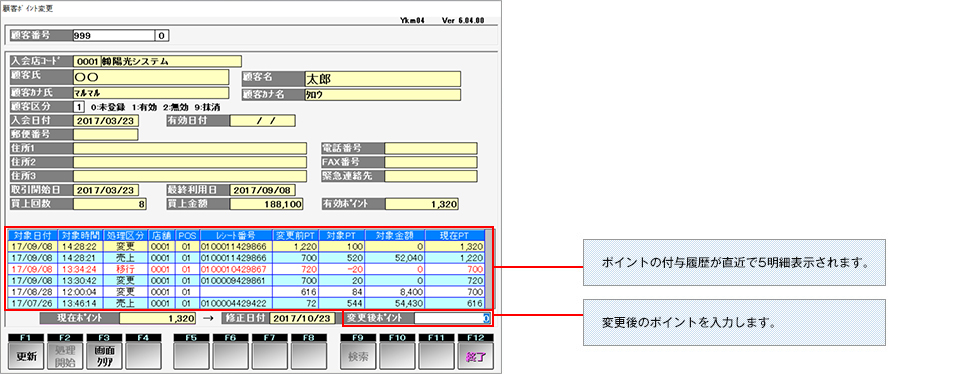The width and height of the screenshot is (959, 374).
Task: Click the 取引開始日 date field
Action: (107, 190)
